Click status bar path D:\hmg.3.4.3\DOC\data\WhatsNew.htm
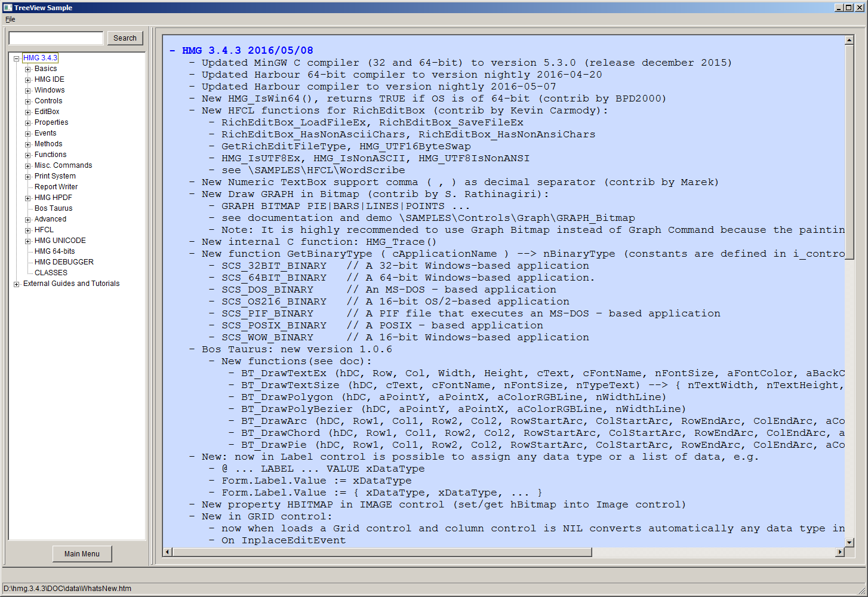The width and height of the screenshot is (868, 597). pyautogui.click(x=67, y=588)
